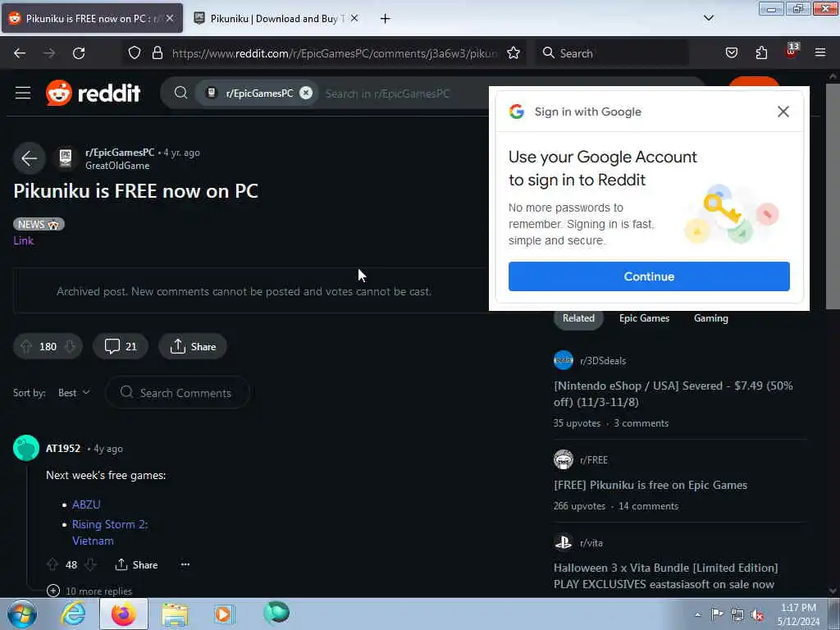
Task: Select the Epic Games tab
Action: (644, 318)
